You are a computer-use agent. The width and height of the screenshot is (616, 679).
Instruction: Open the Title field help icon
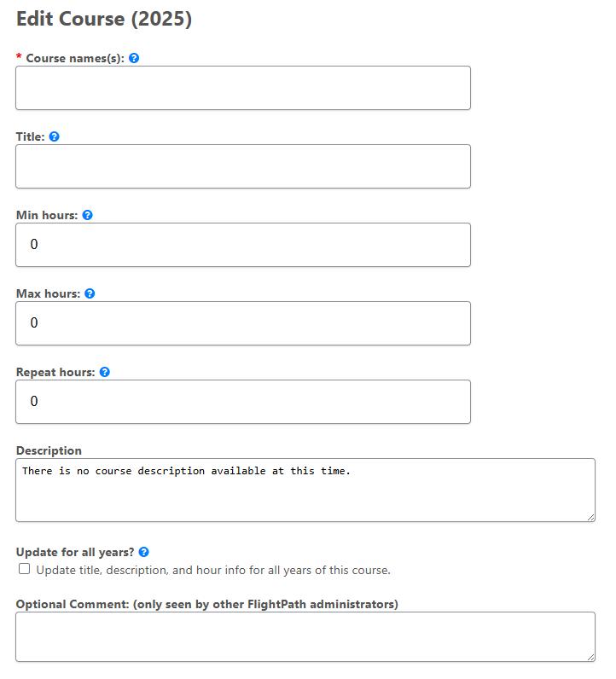click(55, 136)
